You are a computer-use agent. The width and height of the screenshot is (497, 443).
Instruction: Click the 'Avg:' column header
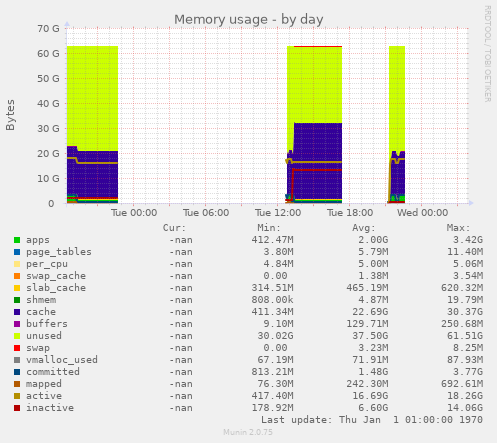click(363, 228)
